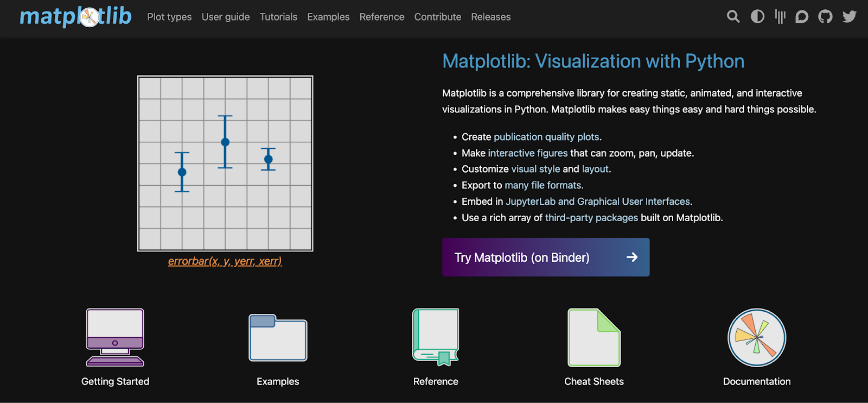The height and width of the screenshot is (403, 868).
Task: Click Try Matplotlib (on Binder) button
Action: pyautogui.click(x=546, y=257)
